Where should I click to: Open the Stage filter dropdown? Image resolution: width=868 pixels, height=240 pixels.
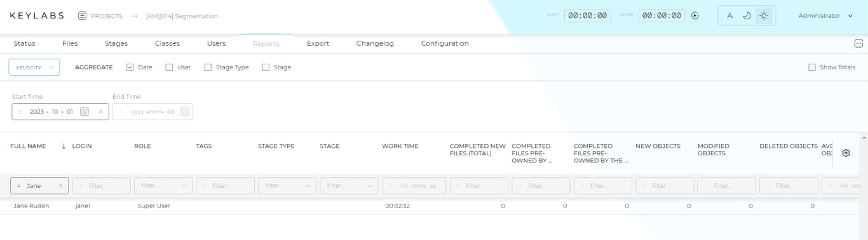349,186
